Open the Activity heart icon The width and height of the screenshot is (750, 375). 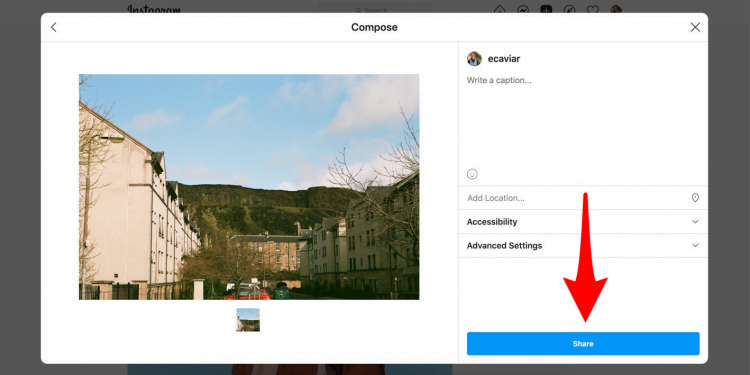[x=593, y=9]
